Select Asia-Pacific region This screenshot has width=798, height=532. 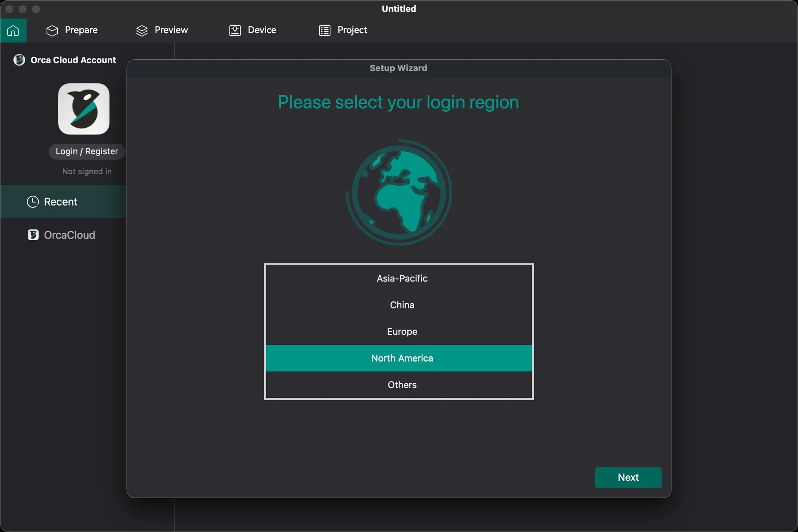[x=399, y=279]
